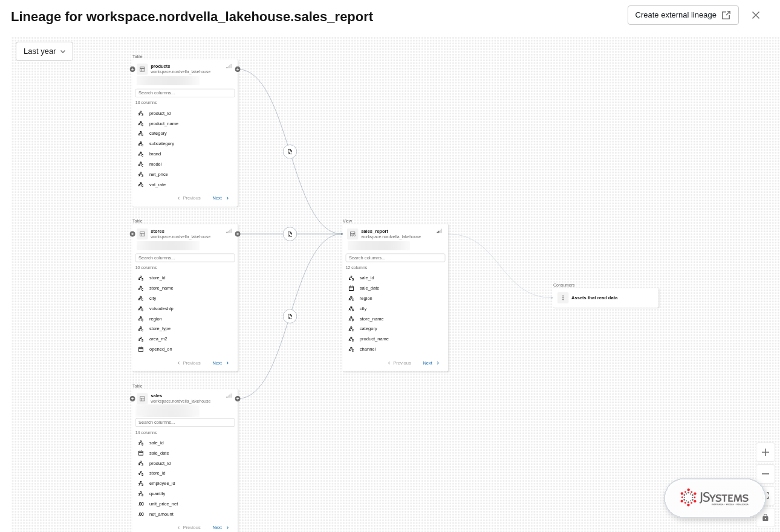Click the Assets that read data consumers card

tap(606, 298)
